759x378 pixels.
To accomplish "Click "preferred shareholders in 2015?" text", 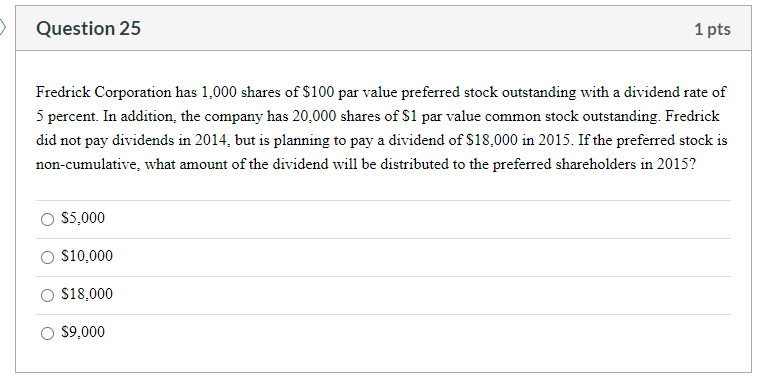I will [594, 165].
